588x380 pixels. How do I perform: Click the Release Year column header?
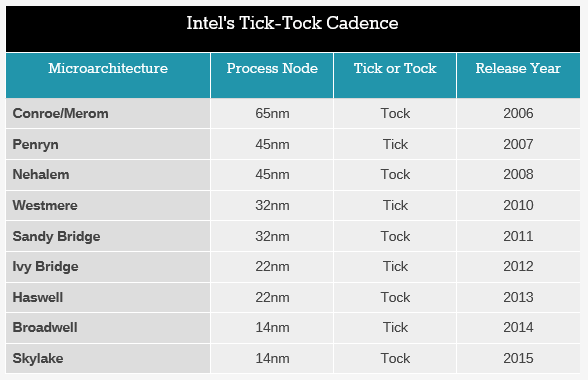click(x=518, y=75)
